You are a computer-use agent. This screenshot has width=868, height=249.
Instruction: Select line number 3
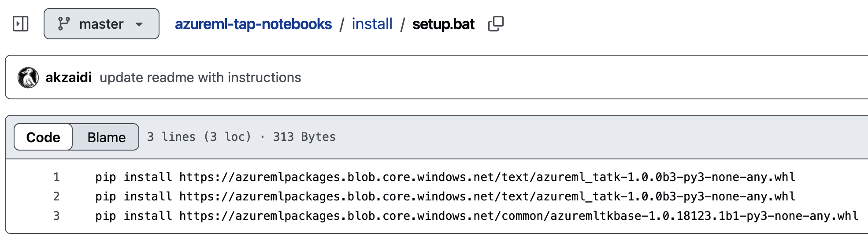[x=56, y=216]
